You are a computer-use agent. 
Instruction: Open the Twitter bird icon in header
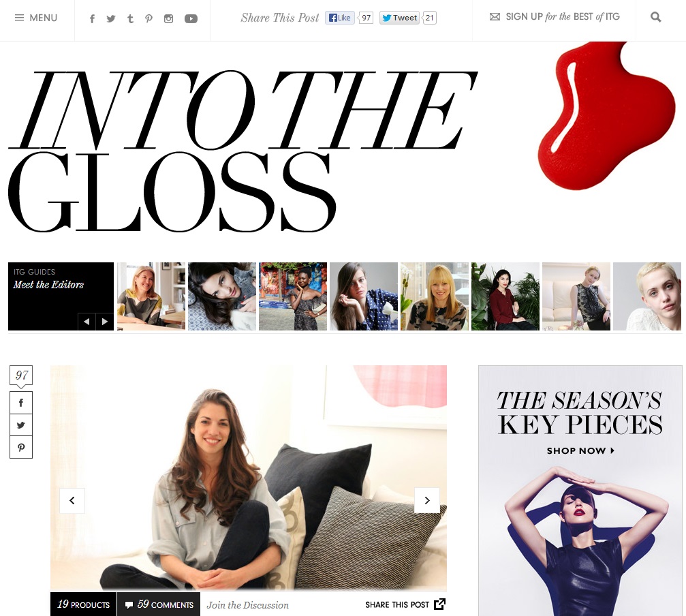pos(110,19)
